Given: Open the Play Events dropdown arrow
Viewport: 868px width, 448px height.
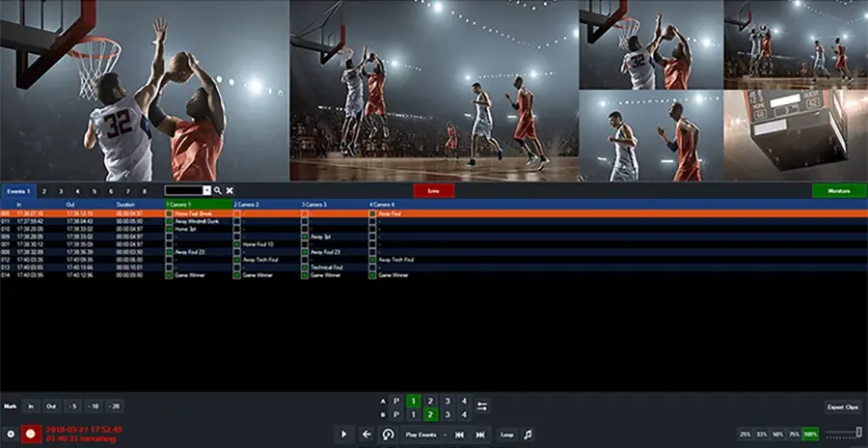Looking at the screenshot, I should pyautogui.click(x=445, y=434).
